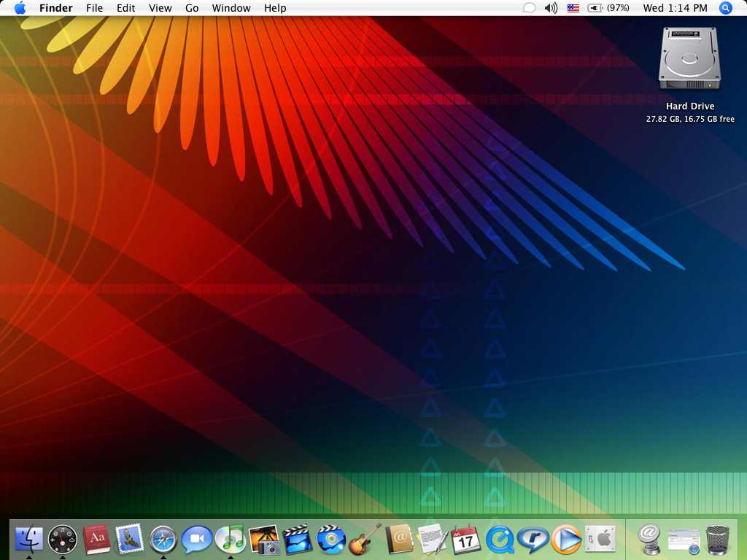Launch TextEdit from the Dock

432,539
